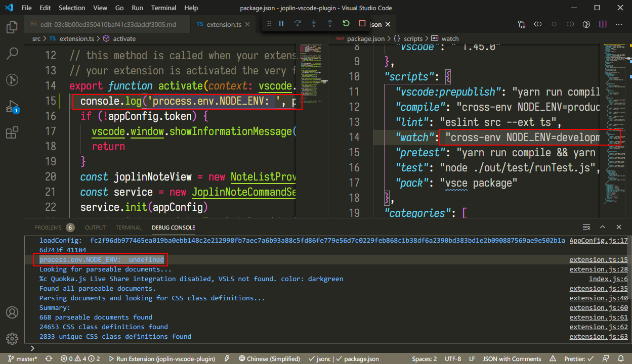Change encoding via UTF-8 status item
Viewport: 632px width, 364px height.
[x=452, y=359]
